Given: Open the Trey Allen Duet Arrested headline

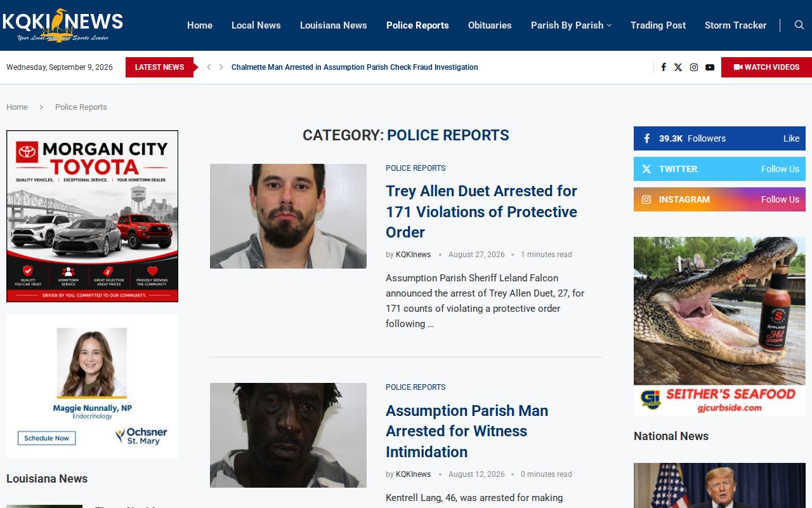Looking at the screenshot, I should pos(481,211).
